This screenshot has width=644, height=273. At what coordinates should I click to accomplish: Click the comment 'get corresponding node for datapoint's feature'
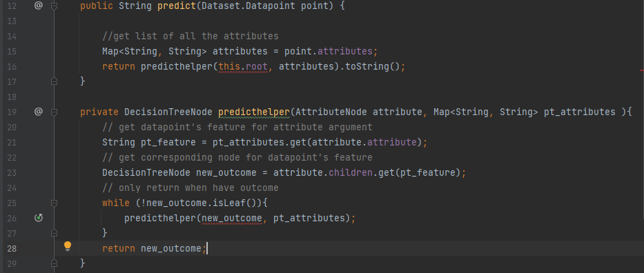(x=237, y=157)
